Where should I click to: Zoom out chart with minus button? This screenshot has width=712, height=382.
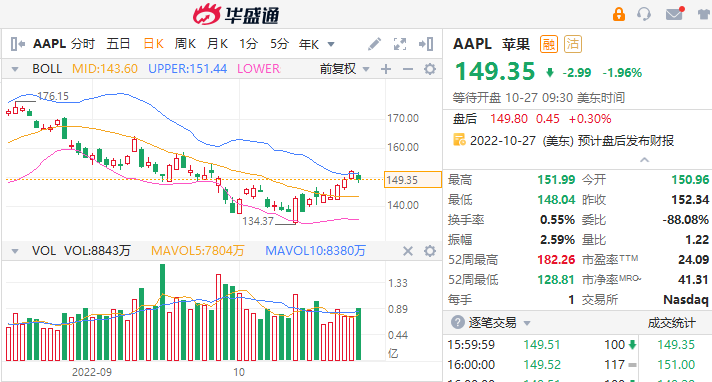pyautogui.click(x=408, y=69)
